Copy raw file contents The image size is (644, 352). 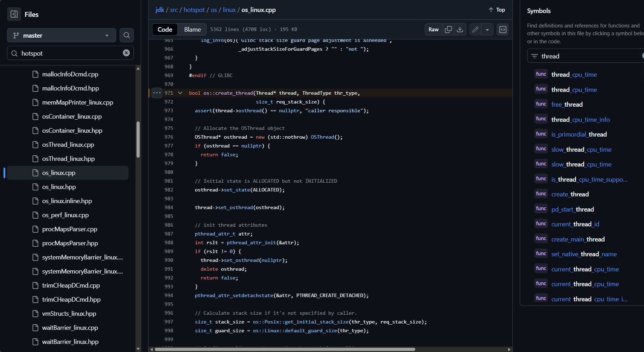tap(448, 30)
